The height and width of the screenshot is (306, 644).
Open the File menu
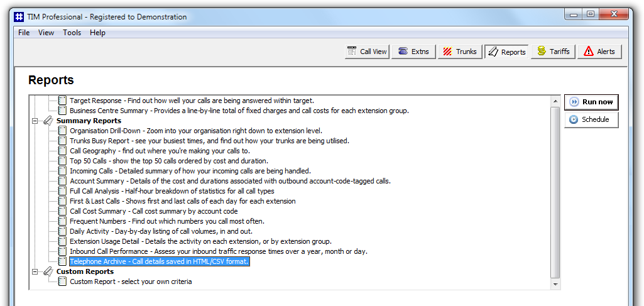[24, 33]
